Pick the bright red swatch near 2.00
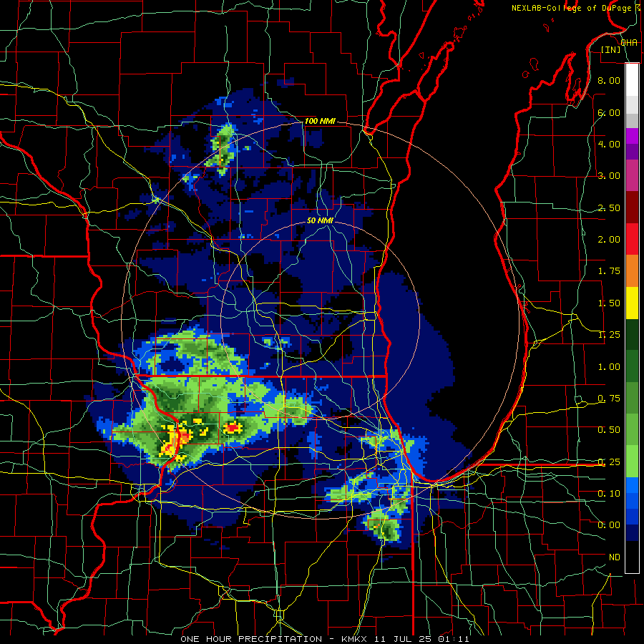 pos(632,239)
